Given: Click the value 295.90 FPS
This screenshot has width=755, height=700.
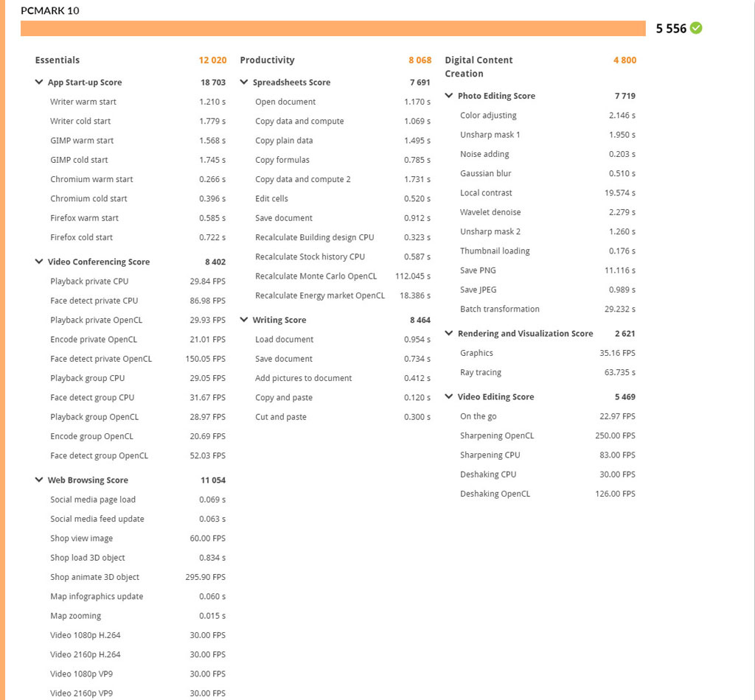Looking at the screenshot, I should (x=205, y=578).
